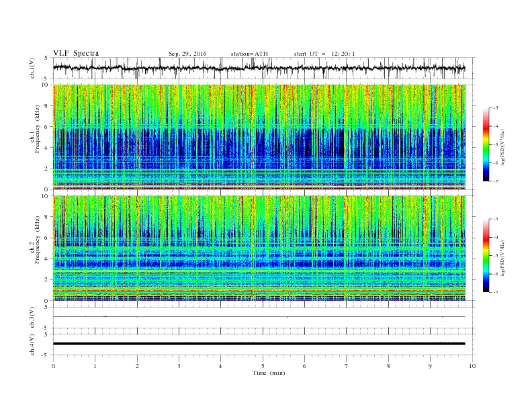Click the ch.4 voltage trace panel

[264, 345]
